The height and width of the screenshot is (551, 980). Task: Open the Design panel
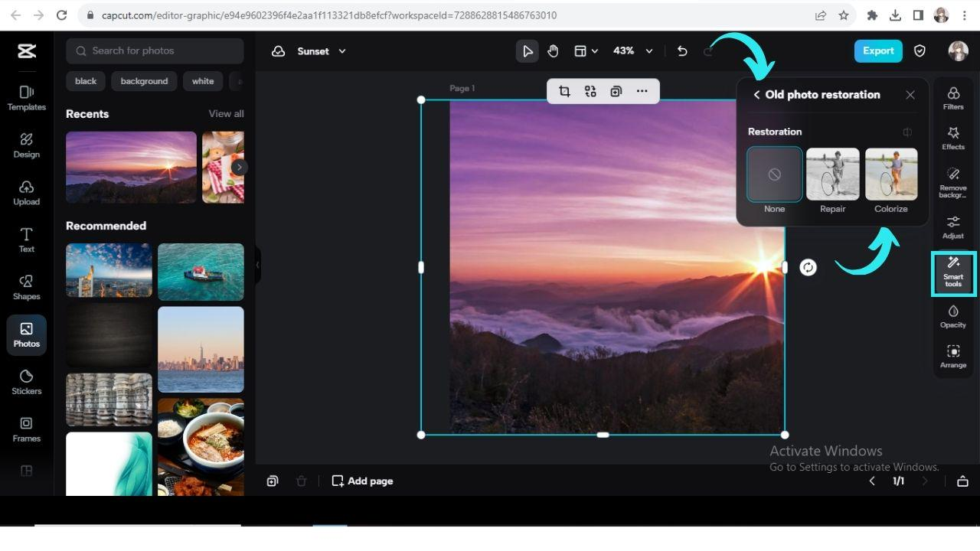click(26, 145)
